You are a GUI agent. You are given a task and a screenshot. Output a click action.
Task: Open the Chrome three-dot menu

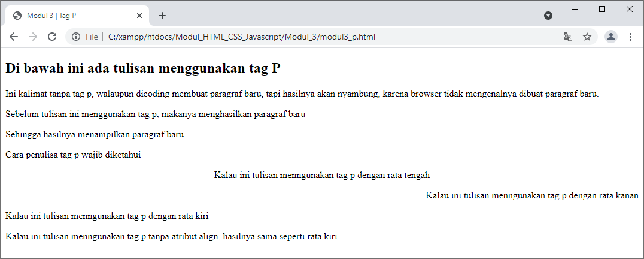point(630,37)
